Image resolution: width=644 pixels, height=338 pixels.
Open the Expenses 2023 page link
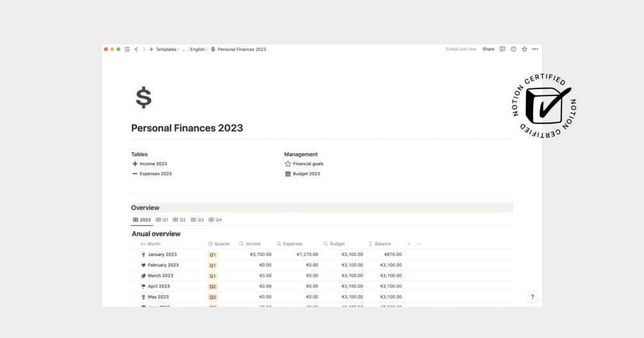156,174
